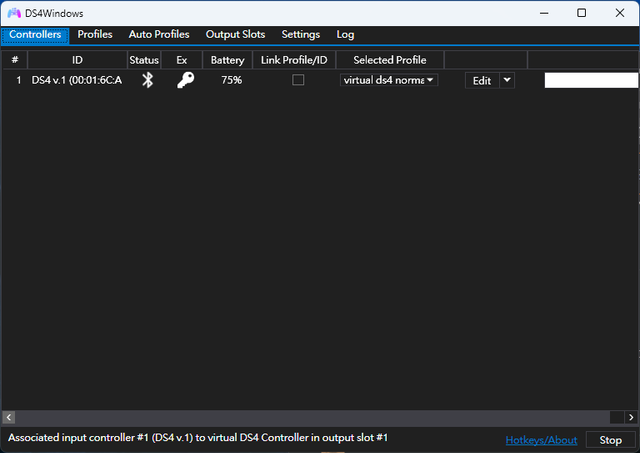640x453 pixels.
Task: Expand the arrow next to Edit
Action: click(x=507, y=80)
